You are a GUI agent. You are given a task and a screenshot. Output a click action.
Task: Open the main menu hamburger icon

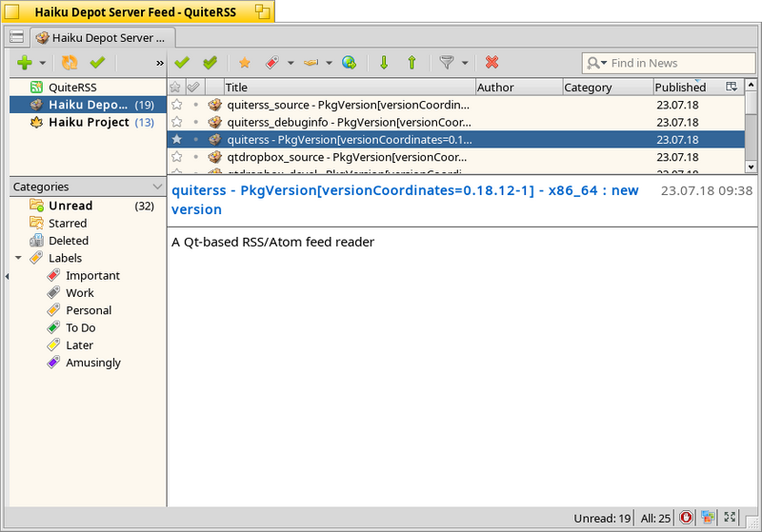[x=16, y=37]
